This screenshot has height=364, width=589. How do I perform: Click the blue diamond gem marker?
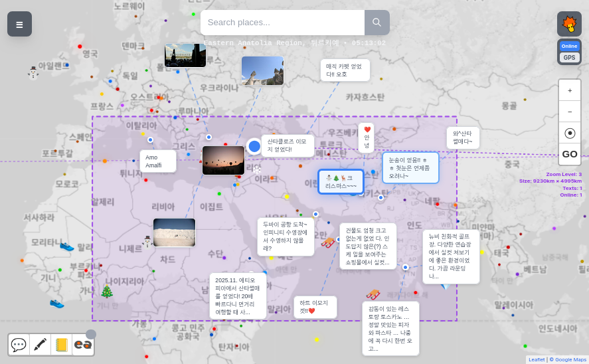[x=445, y=287]
